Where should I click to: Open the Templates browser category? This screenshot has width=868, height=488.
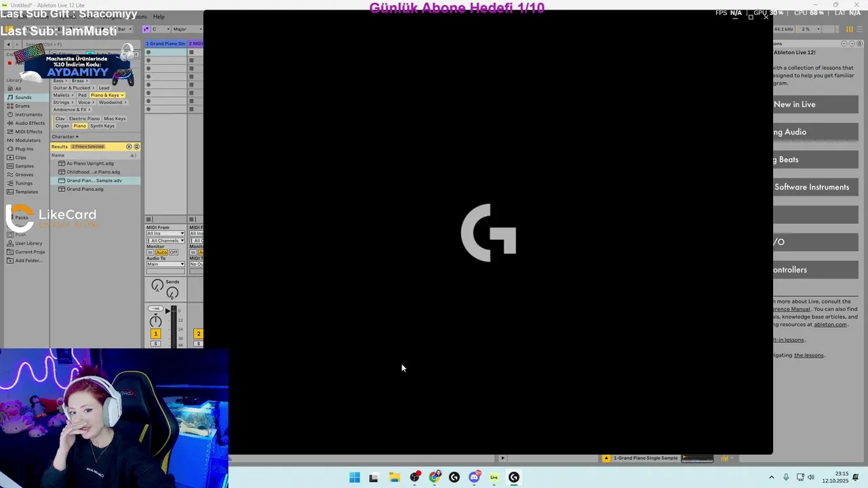click(26, 192)
